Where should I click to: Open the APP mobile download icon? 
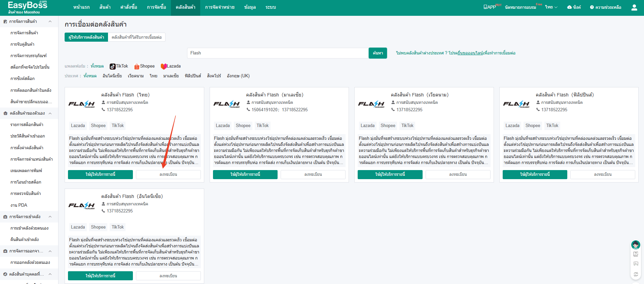tap(485, 7)
